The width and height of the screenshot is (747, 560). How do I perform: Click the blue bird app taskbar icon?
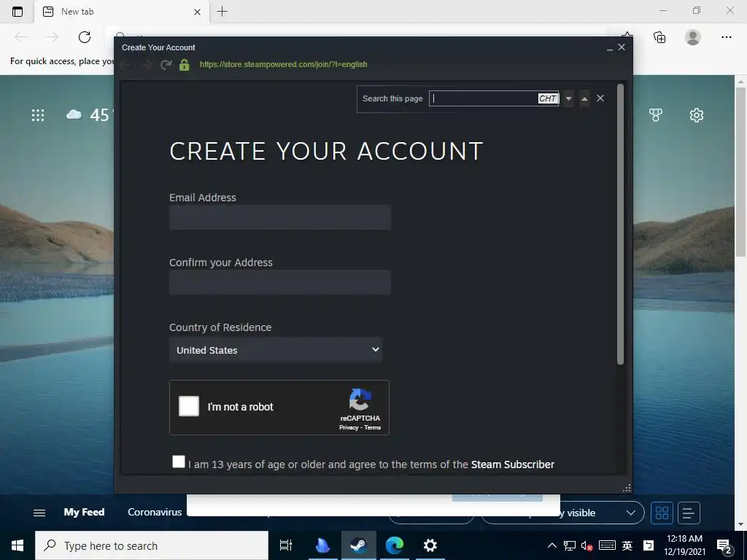coord(322,545)
